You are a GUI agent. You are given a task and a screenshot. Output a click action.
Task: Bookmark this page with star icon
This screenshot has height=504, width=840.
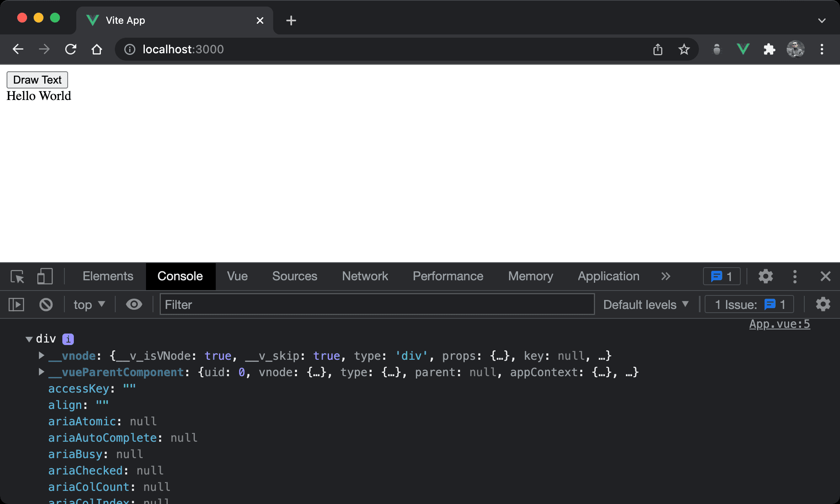click(684, 50)
